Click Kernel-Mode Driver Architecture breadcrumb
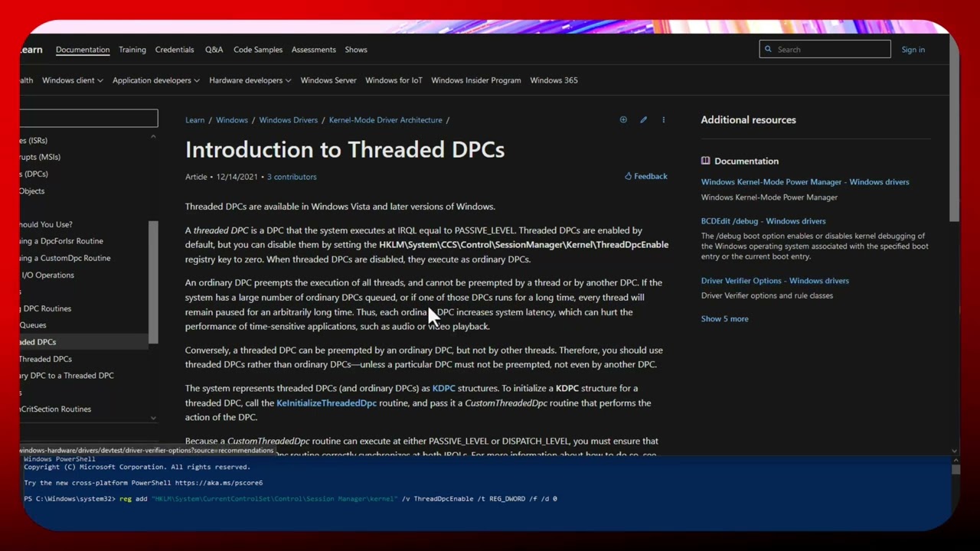Screen dimensions: 980x551 point(386,120)
